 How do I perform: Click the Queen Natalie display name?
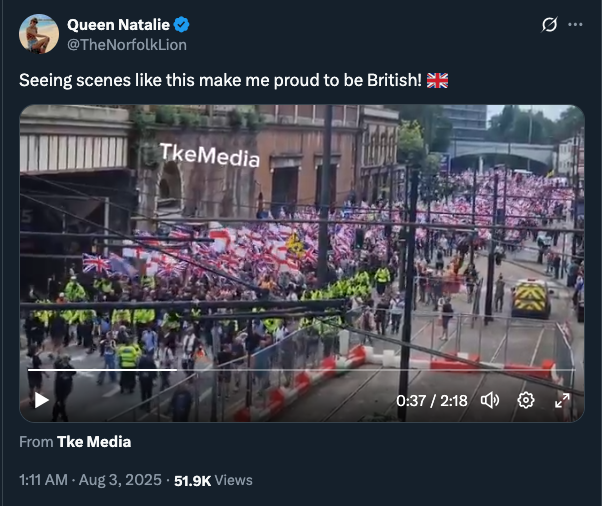119,24
